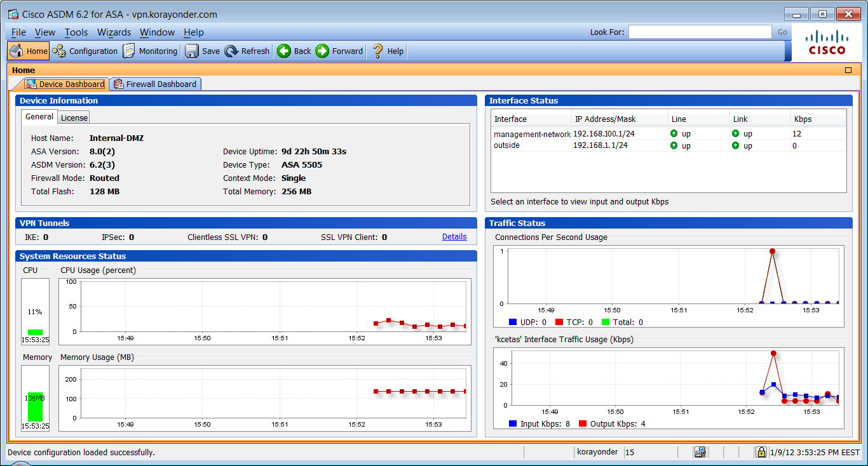The width and height of the screenshot is (868, 466).
Task: Select the outside interface row
Action: coord(668,145)
